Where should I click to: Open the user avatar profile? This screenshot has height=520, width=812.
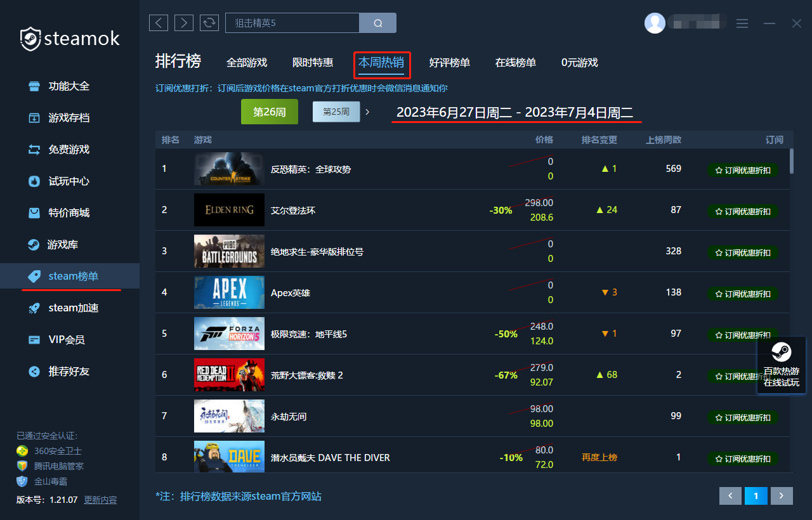pyautogui.click(x=655, y=23)
